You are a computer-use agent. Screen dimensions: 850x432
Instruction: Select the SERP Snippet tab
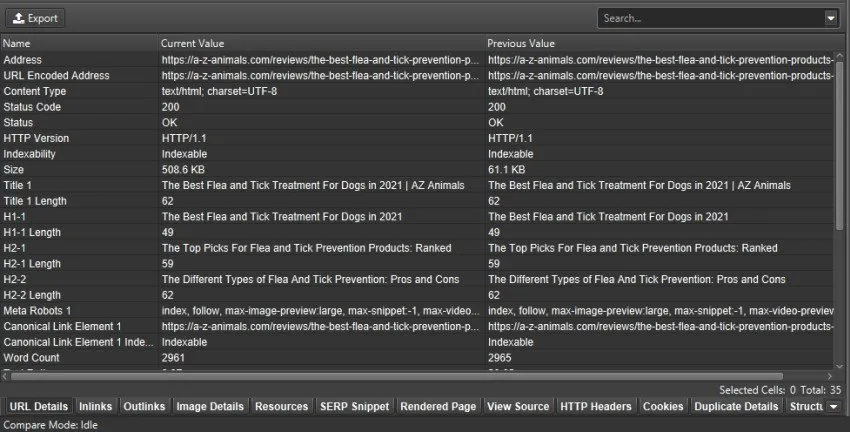click(x=355, y=407)
